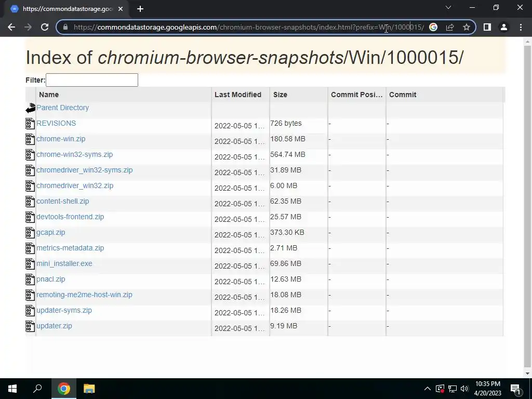The width and height of the screenshot is (532, 399).
Task: Show hidden system tray icons
Action: [x=428, y=389]
